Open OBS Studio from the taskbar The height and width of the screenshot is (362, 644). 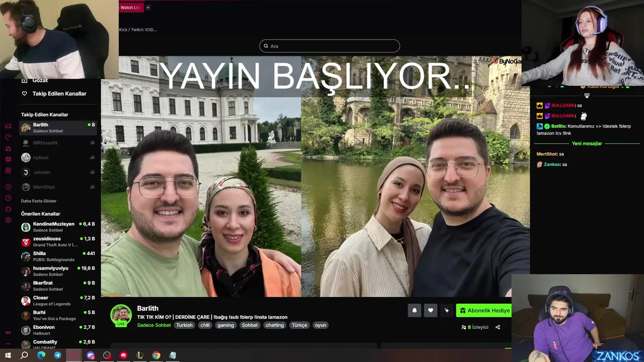[x=107, y=355]
